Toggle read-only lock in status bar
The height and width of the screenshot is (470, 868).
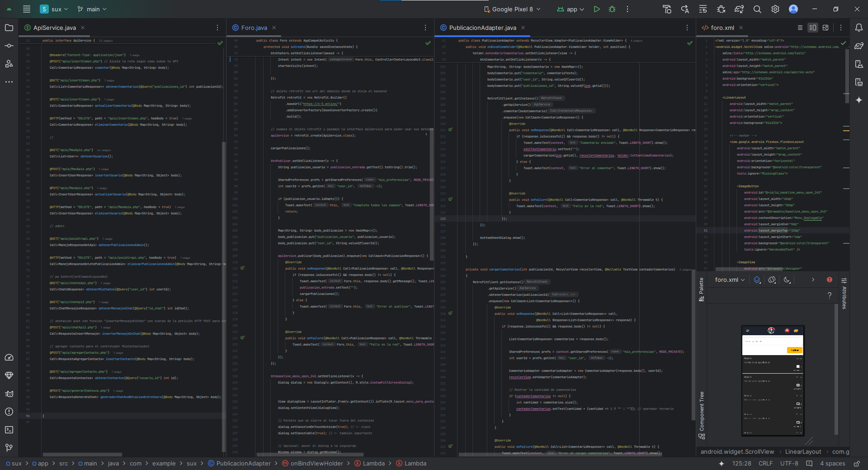click(857, 464)
